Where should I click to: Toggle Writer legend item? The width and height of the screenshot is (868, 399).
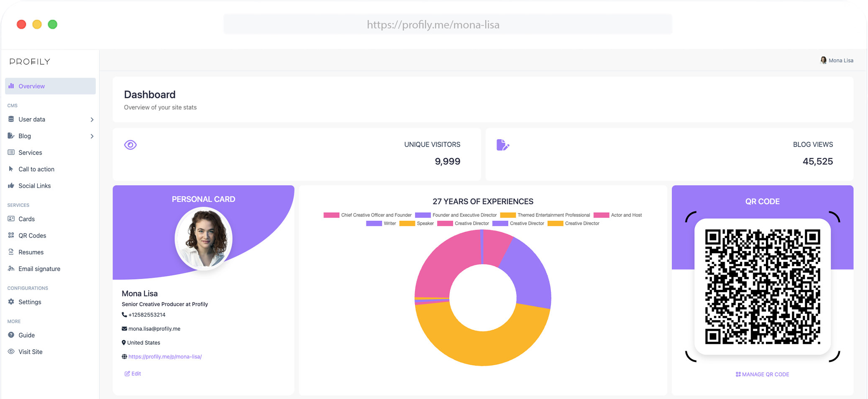click(x=381, y=224)
